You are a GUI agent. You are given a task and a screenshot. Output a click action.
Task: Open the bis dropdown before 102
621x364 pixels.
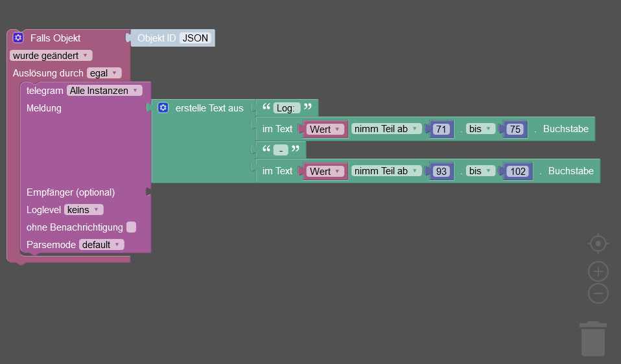pyautogui.click(x=481, y=171)
